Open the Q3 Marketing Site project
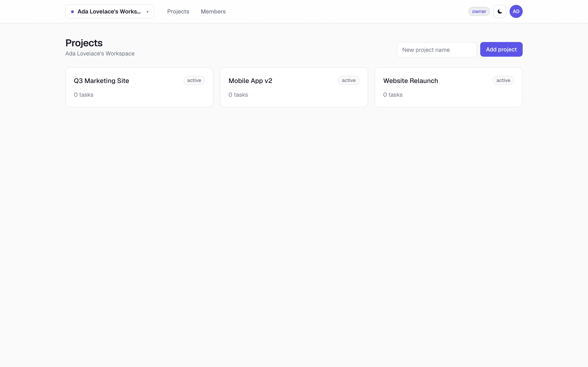The image size is (588, 367). 139,87
